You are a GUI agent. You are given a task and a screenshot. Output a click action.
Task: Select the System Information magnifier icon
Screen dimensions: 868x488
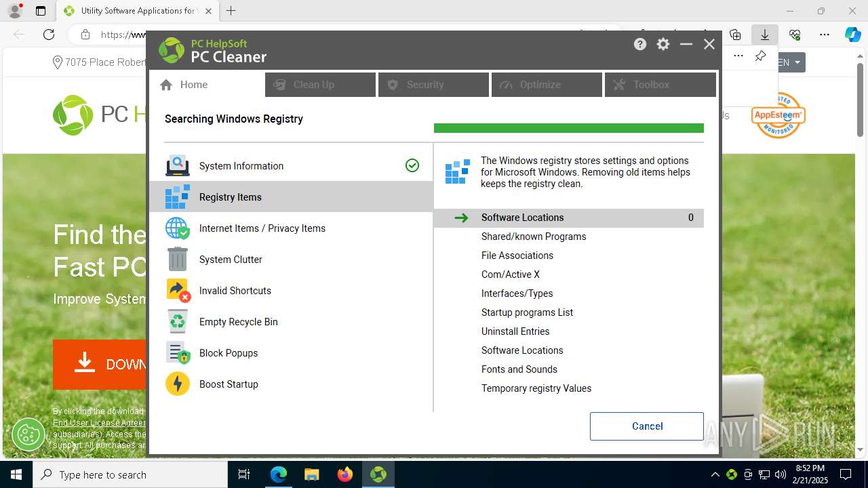pyautogui.click(x=178, y=166)
